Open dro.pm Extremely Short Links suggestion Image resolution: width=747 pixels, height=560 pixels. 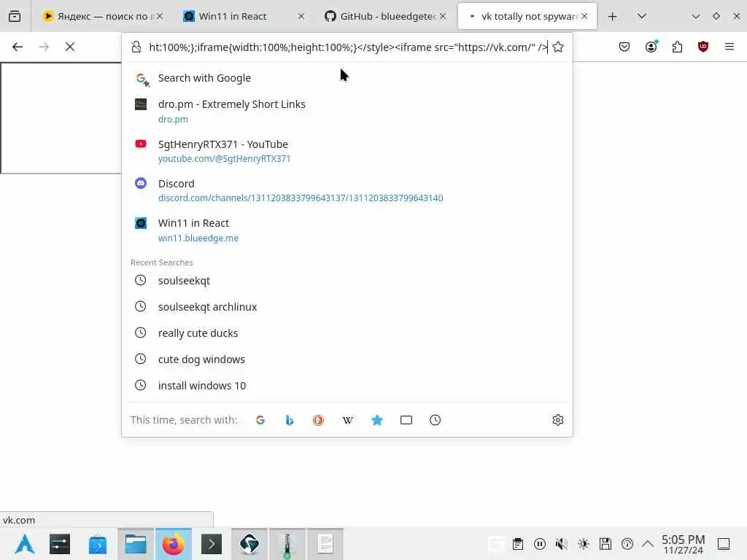point(347,112)
